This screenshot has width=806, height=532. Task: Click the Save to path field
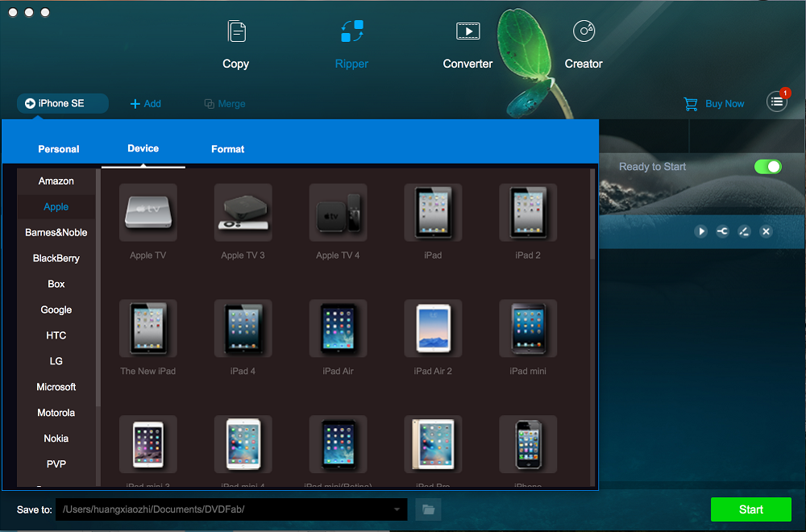coord(231,509)
